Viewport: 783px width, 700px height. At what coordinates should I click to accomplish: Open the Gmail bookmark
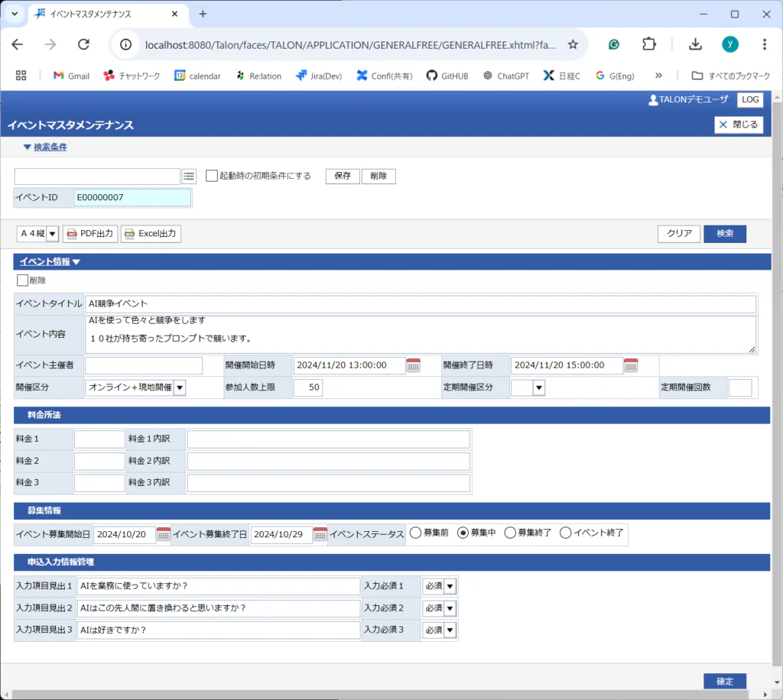pos(71,76)
